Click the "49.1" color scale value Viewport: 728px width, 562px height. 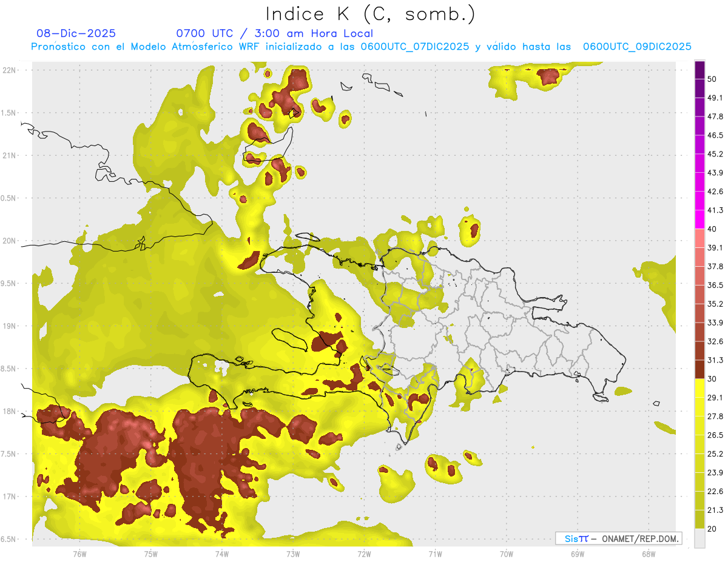click(x=715, y=98)
